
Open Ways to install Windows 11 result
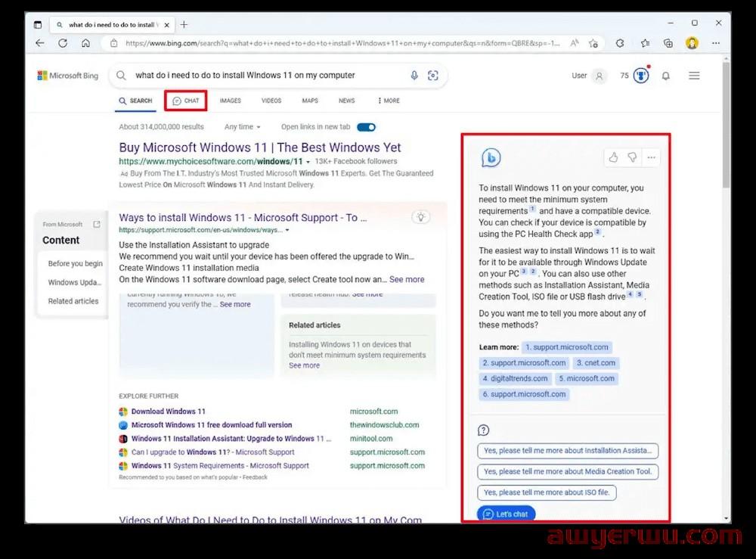pyautogui.click(x=243, y=218)
